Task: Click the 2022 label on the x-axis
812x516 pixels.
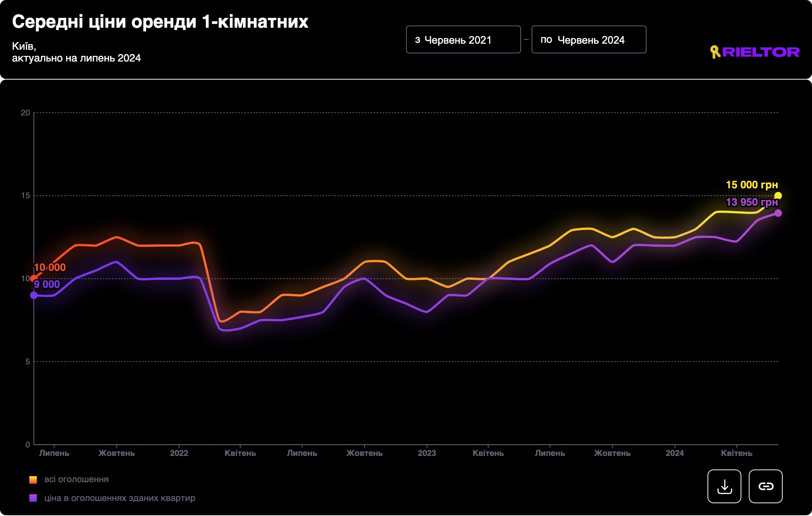Action: [x=179, y=453]
